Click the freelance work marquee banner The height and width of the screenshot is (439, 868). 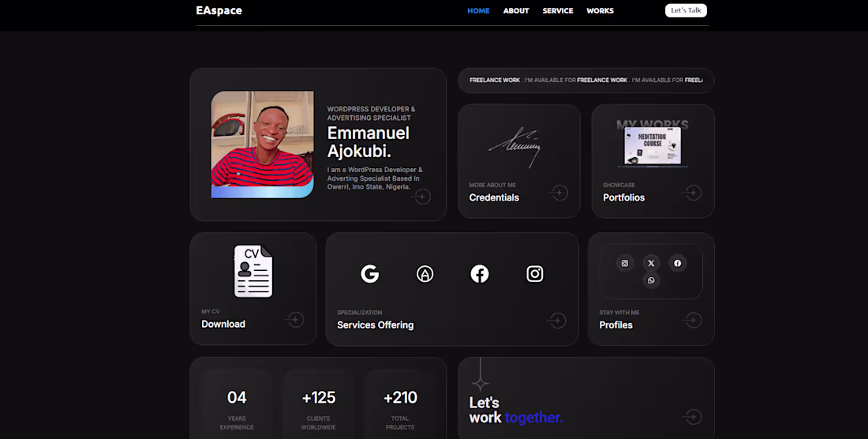pos(586,81)
